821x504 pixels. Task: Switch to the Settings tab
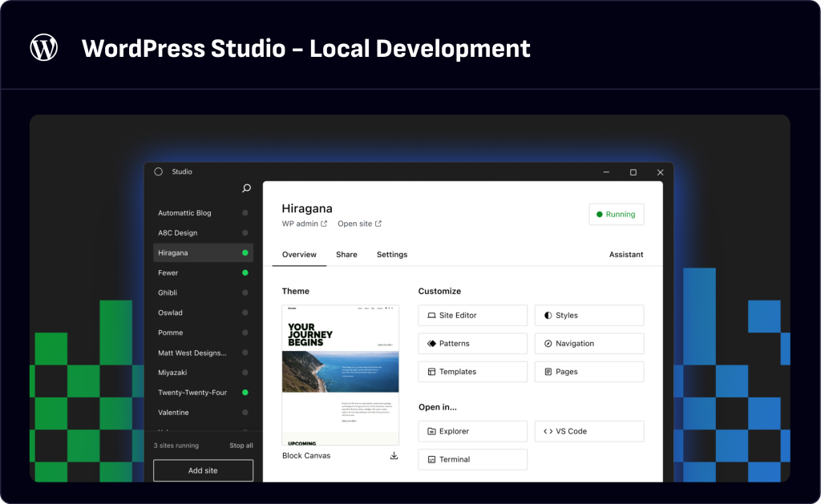coord(392,255)
